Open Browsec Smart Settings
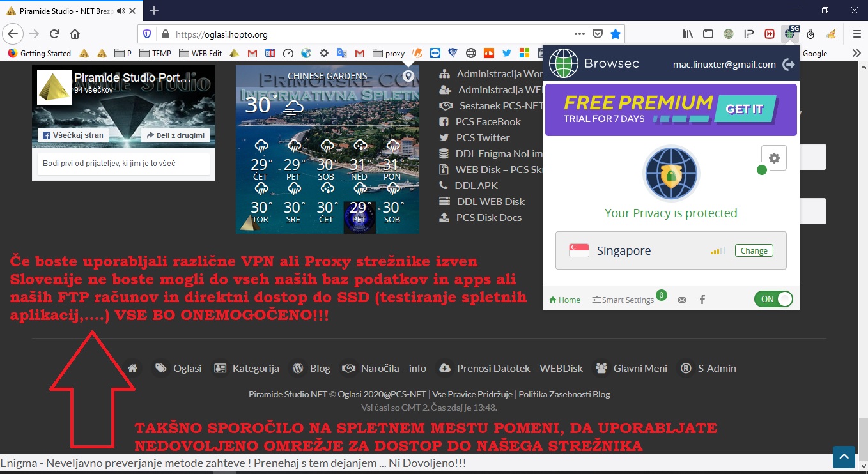This screenshot has width=868, height=474. [623, 300]
